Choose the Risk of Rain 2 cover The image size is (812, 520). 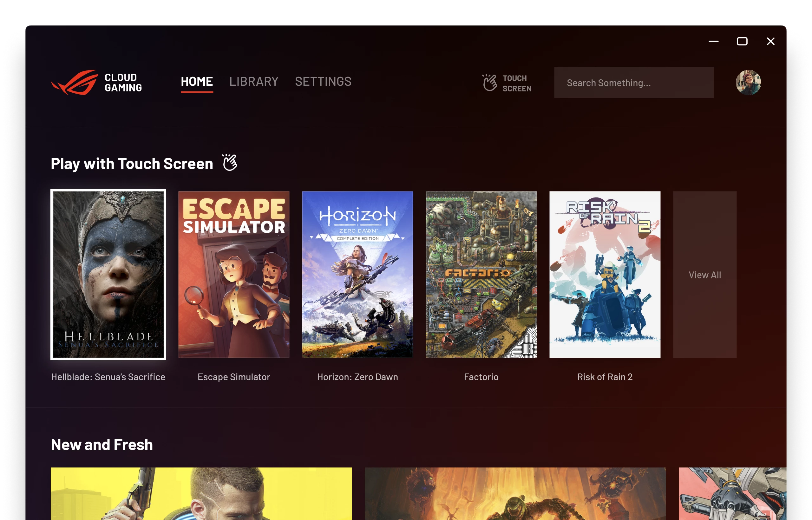[605, 274]
